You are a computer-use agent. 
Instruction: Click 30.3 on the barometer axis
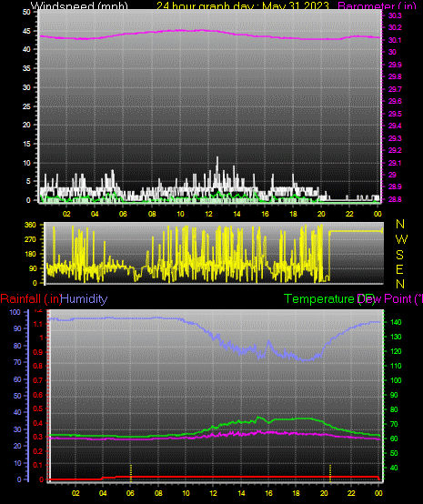pyautogui.click(x=395, y=15)
